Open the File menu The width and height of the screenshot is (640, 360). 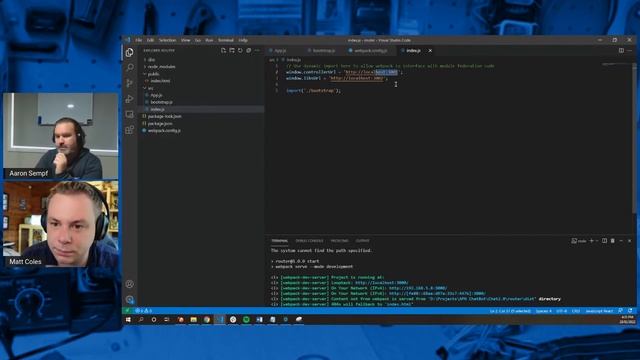(x=139, y=40)
